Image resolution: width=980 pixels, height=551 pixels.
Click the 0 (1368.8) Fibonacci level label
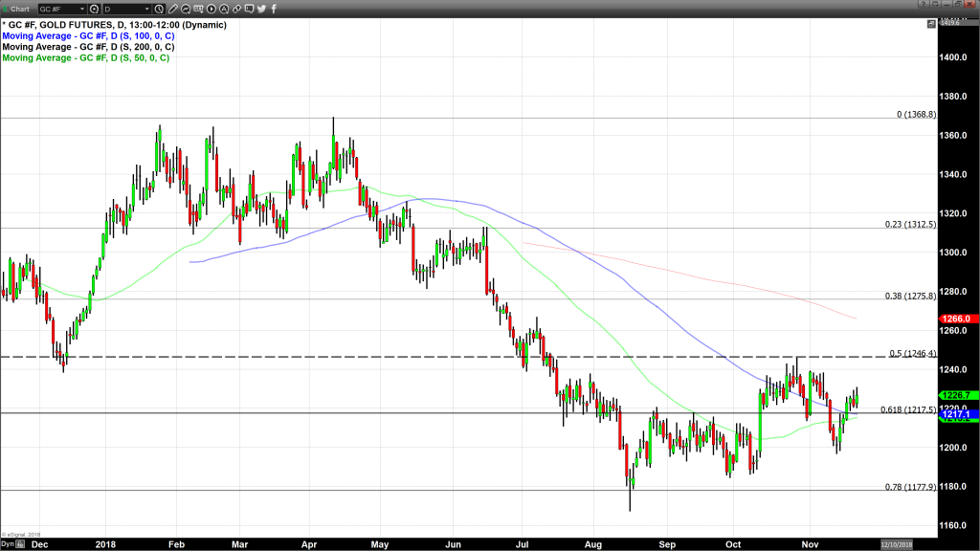(916, 115)
